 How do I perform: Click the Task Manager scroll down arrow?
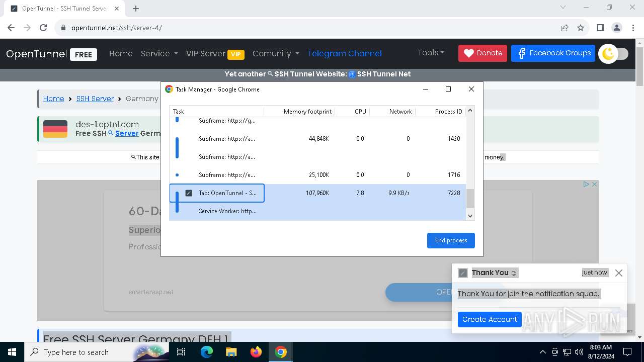tap(470, 216)
